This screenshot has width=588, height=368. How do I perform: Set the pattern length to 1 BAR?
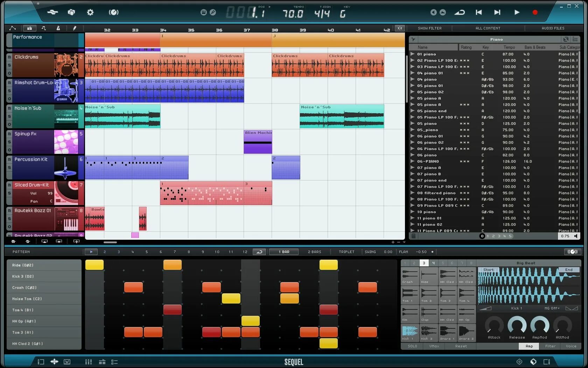[x=284, y=252]
